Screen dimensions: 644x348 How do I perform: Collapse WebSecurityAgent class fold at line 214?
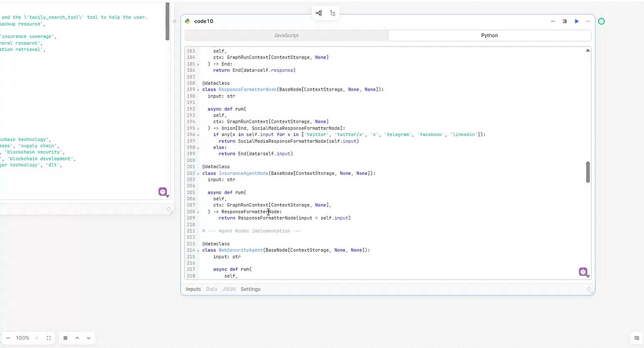pyautogui.click(x=198, y=250)
